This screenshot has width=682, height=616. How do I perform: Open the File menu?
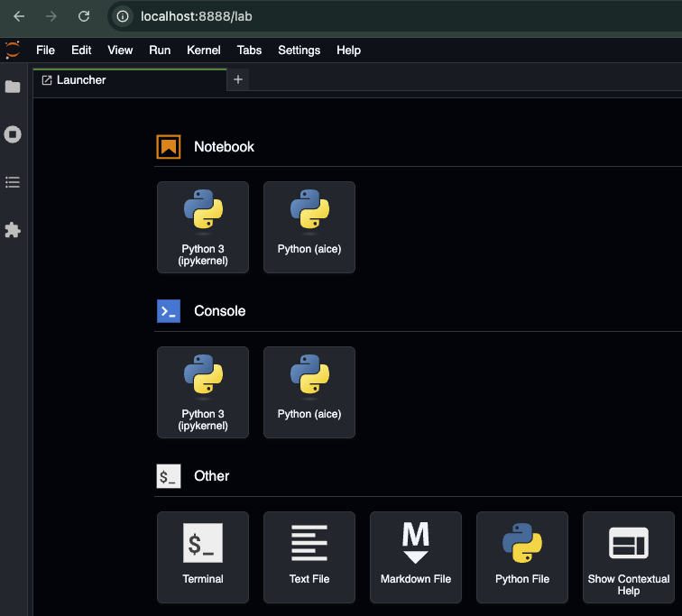46,51
